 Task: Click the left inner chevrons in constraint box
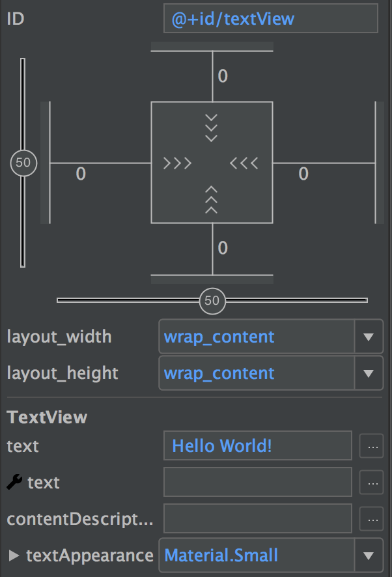pyautogui.click(x=177, y=163)
